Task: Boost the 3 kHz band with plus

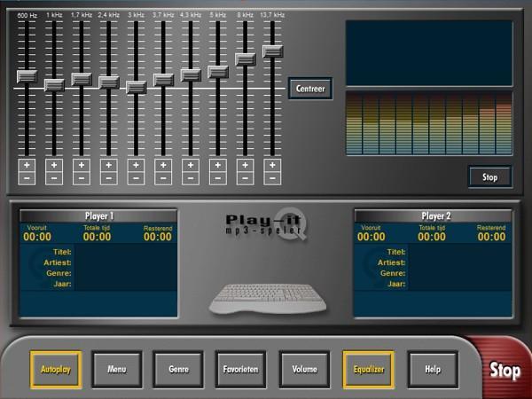Action: coord(136,165)
